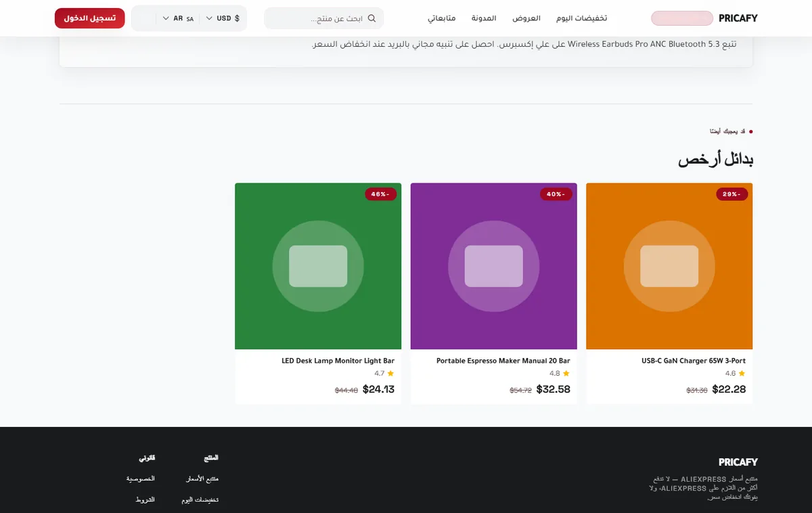
Task: Click the search magnifier icon
Action: click(x=371, y=18)
